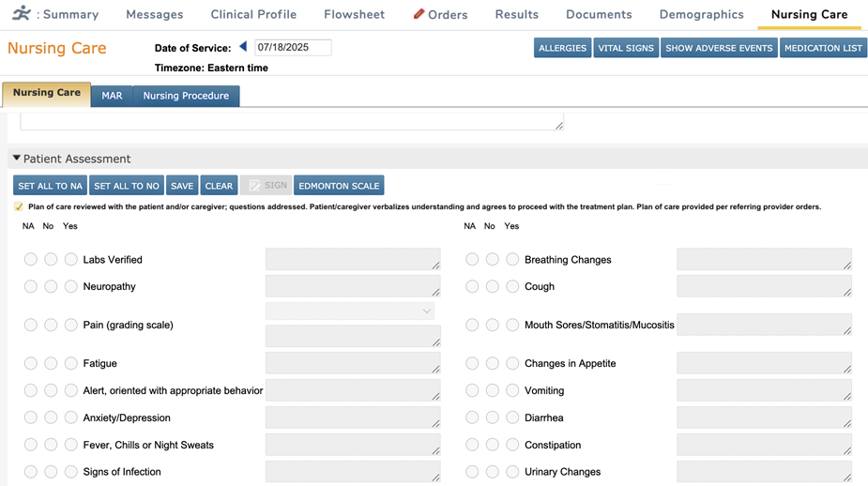Select No for Neuropathy
Viewport: 868px width, 486px height.
coord(51,286)
